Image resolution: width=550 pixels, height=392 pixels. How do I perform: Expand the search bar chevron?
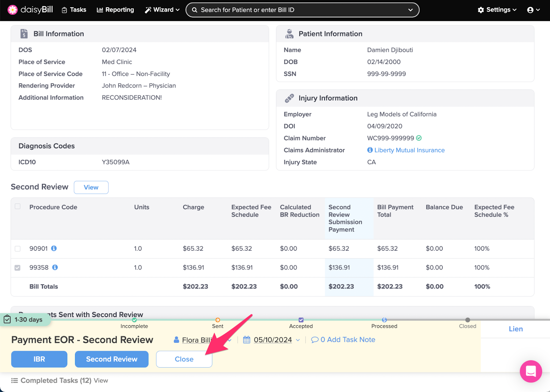tap(411, 10)
